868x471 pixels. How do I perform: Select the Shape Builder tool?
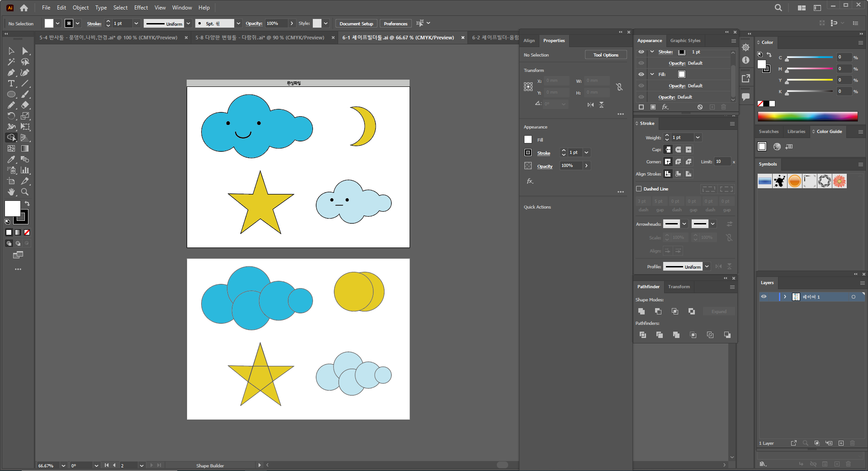click(11, 138)
